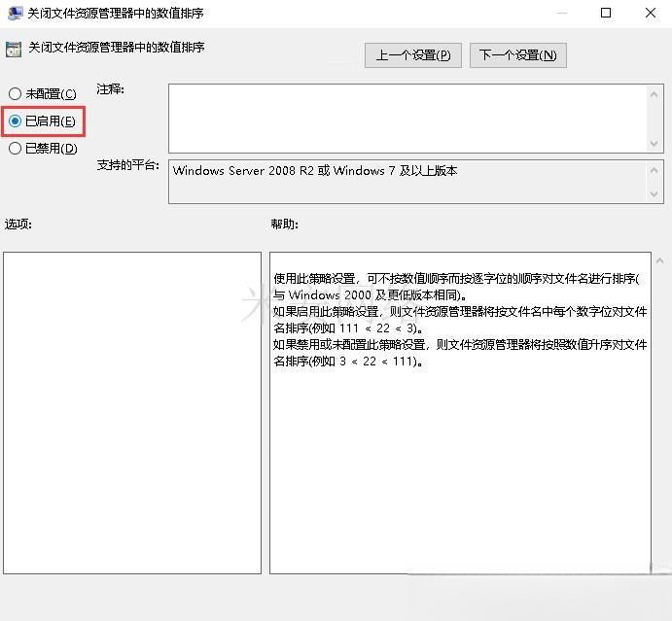Click inside the empty options panel
The width and height of the screenshot is (672, 621).
132,413
